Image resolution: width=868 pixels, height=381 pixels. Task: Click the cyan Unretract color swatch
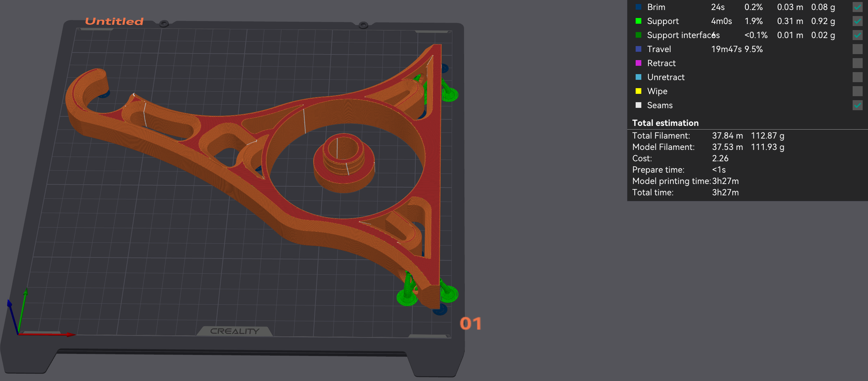click(638, 77)
